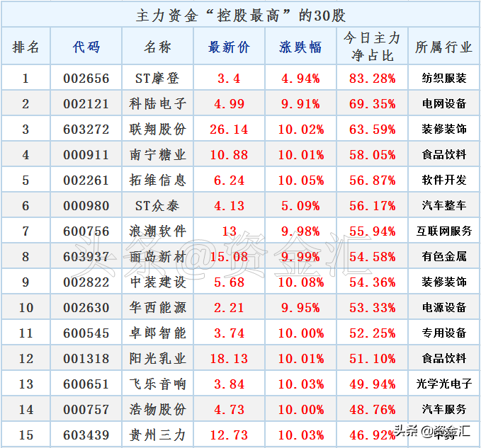Click the 代码 column header
Screen dimensions: 481x448
[86, 47]
